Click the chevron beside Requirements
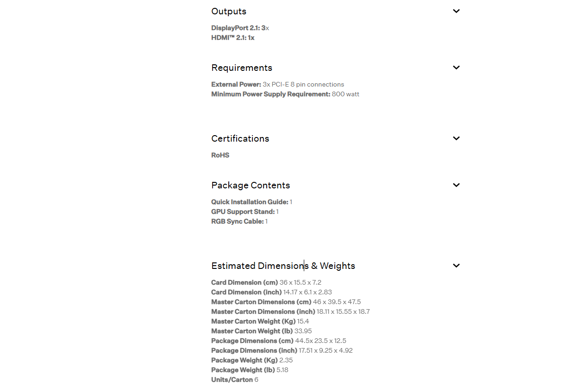The width and height of the screenshot is (577, 392). (456, 68)
